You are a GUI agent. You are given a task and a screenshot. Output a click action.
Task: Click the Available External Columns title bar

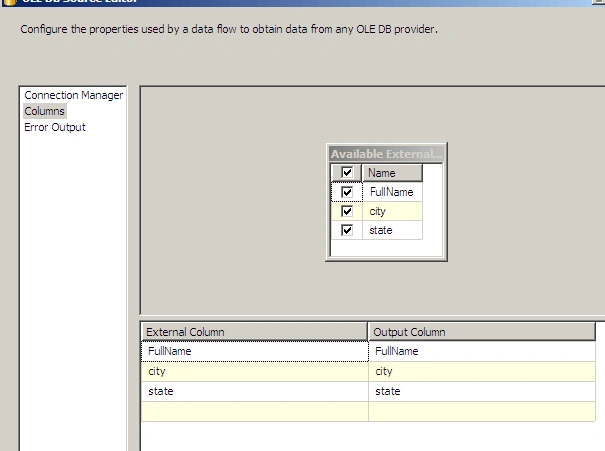(x=386, y=154)
